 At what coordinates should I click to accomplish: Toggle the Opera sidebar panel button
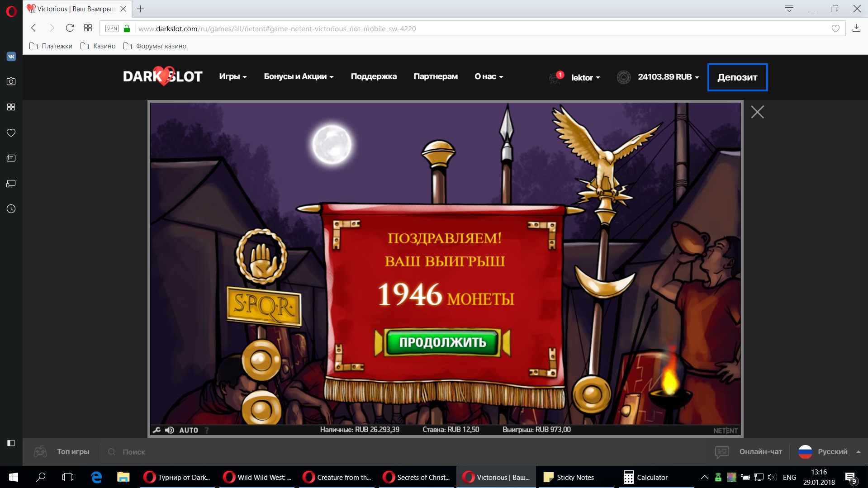(x=11, y=443)
